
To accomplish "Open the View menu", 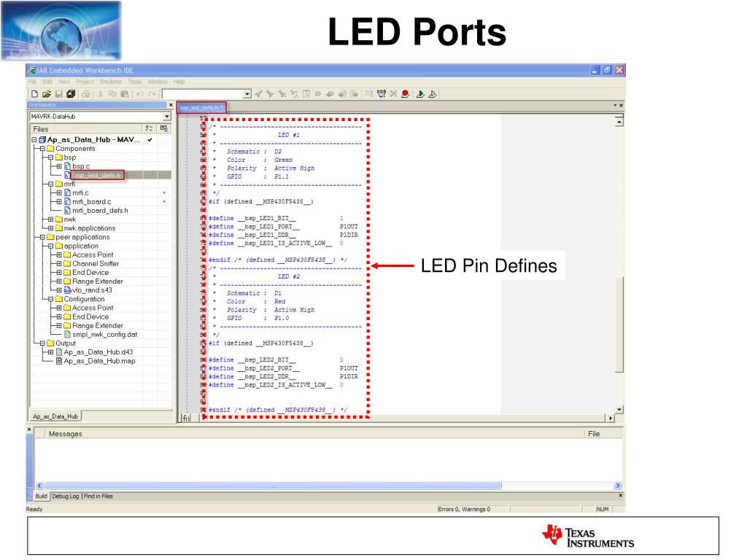I will click(x=64, y=82).
